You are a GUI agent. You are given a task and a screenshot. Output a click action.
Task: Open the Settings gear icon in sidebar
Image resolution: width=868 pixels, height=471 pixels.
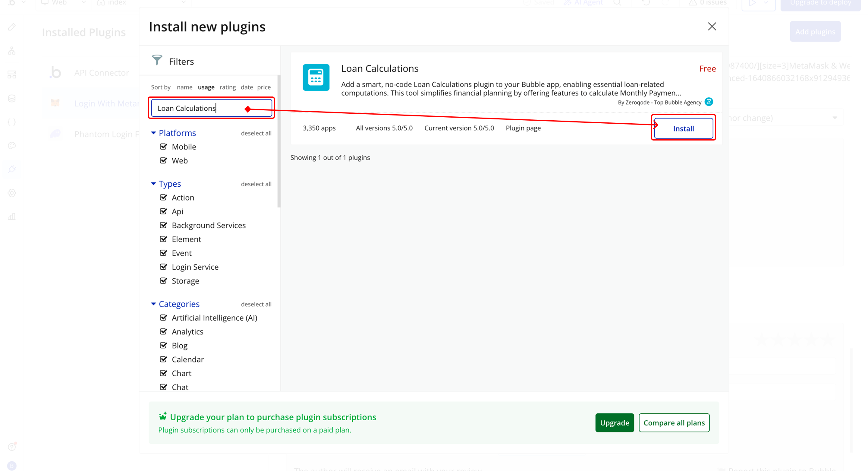tap(12, 193)
